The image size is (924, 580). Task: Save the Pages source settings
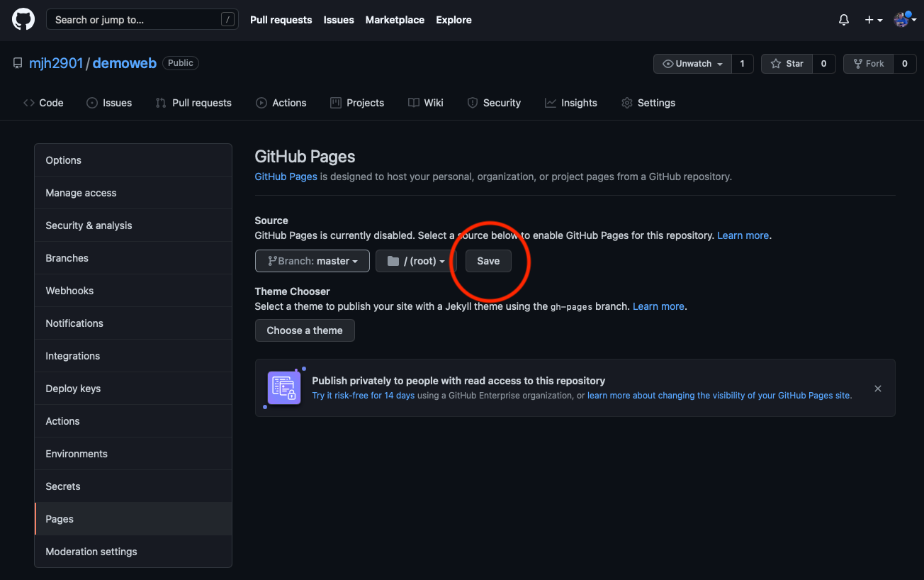[488, 261]
